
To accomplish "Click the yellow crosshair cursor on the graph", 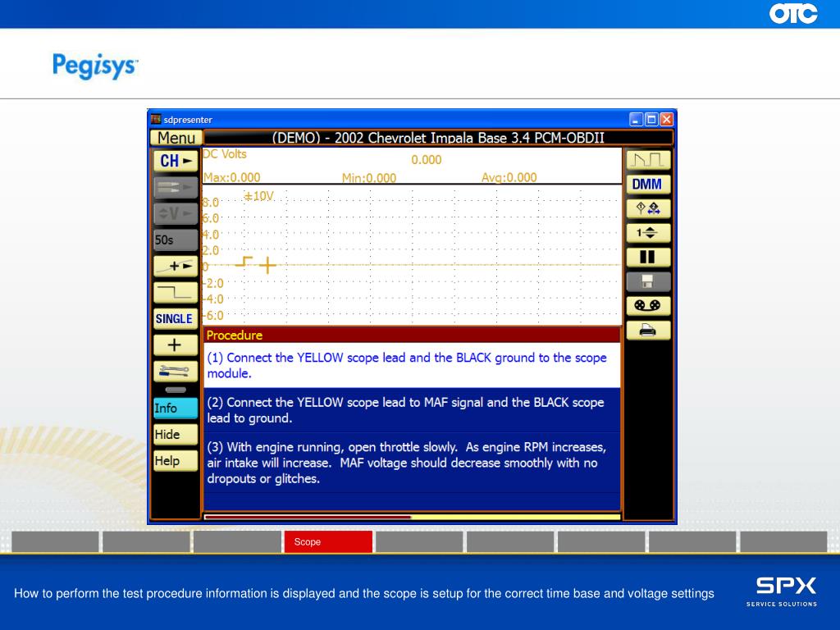I will coord(267,265).
